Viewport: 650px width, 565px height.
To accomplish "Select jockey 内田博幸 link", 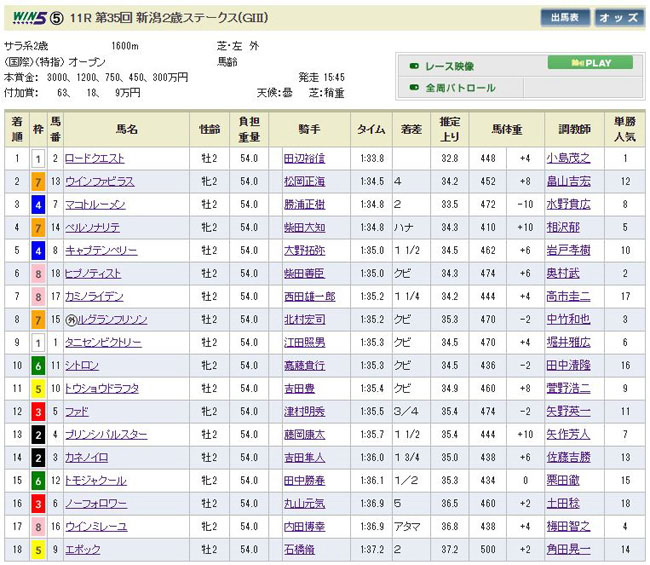I will point(304,526).
